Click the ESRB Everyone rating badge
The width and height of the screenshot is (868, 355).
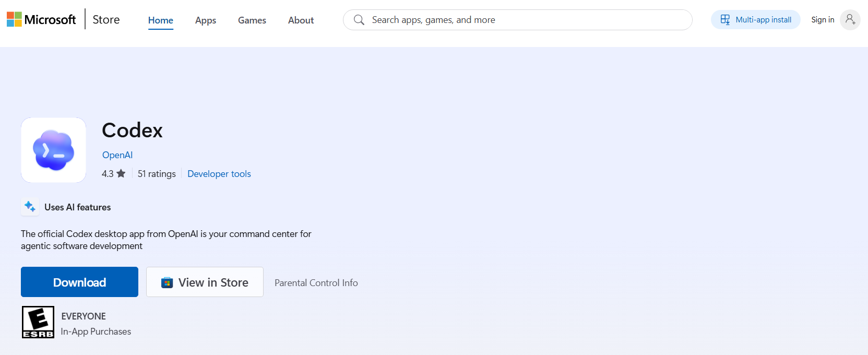(x=38, y=322)
